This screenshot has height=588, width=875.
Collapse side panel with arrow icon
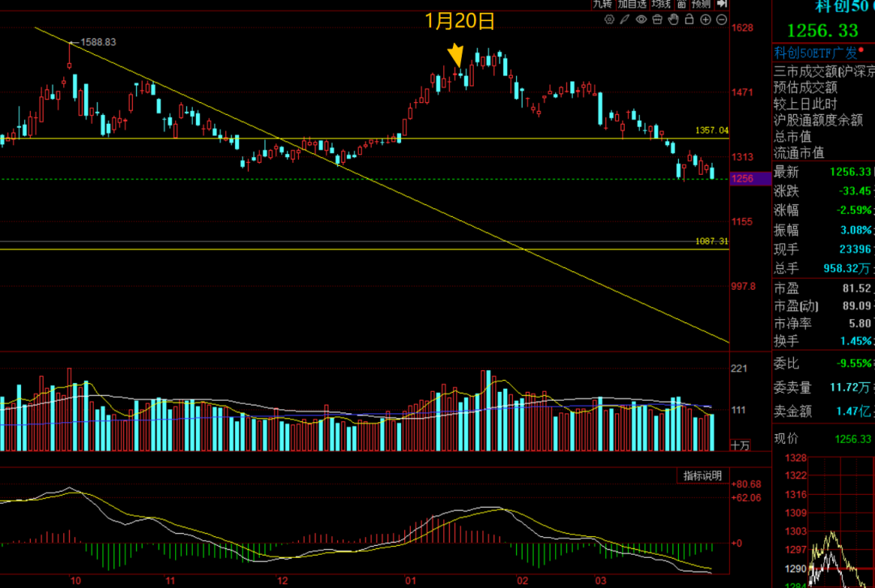[x=722, y=4]
